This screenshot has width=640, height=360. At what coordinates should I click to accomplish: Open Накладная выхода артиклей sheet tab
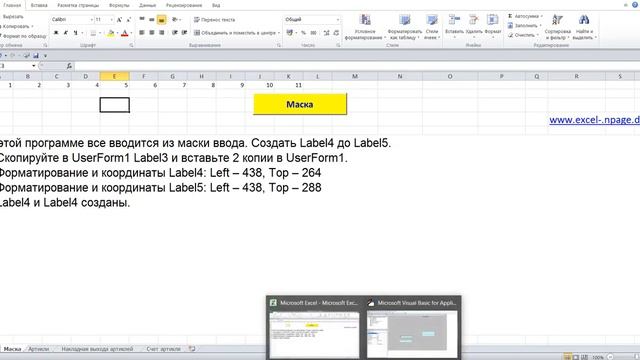[97, 349]
